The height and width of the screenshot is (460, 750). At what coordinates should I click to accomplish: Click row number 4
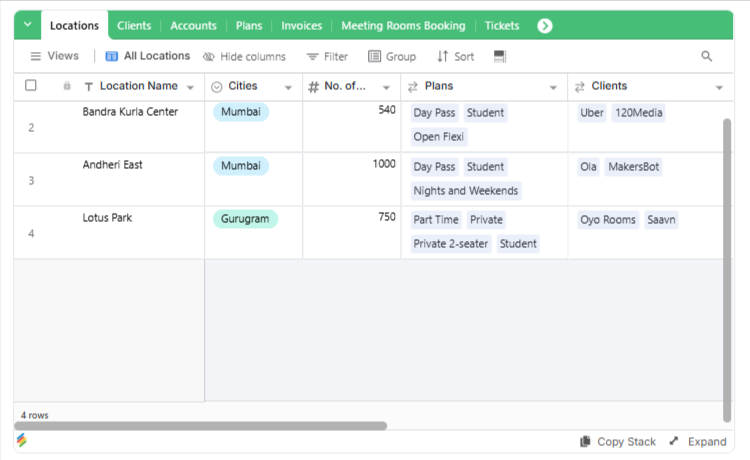[x=31, y=234]
